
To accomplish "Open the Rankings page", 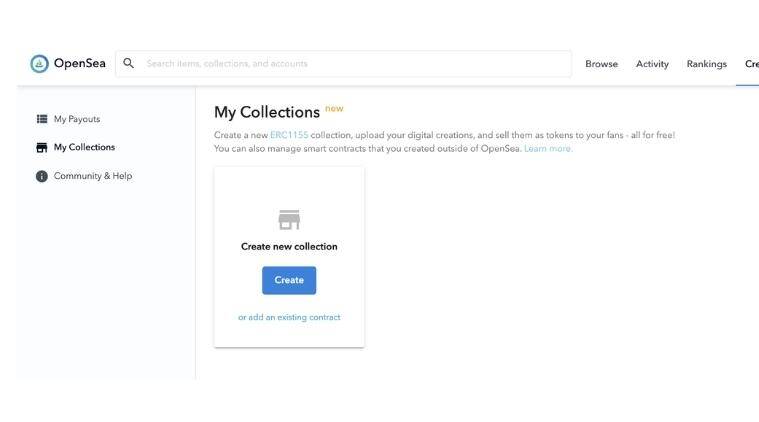I will [x=706, y=64].
